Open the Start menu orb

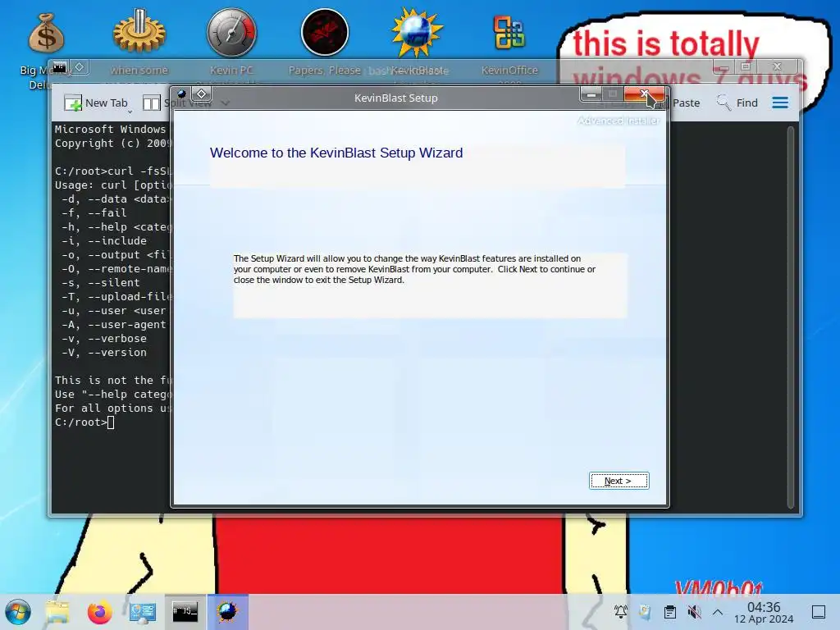coord(18,612)
